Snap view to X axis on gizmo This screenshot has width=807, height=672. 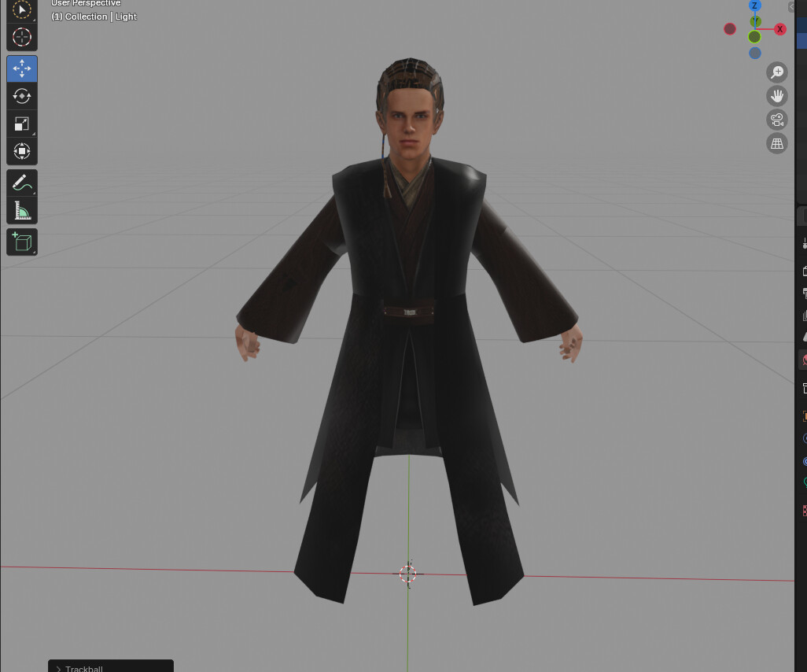click(779, 29)
